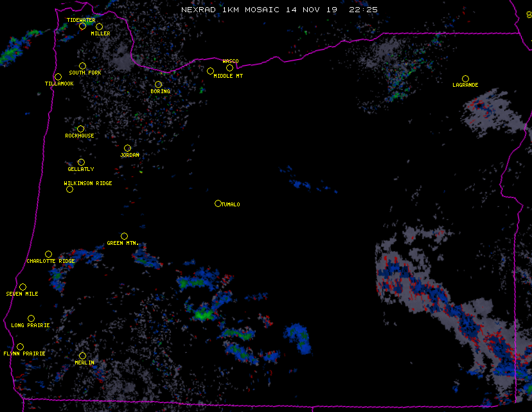Select the Jordan station circle marker
This screenshot has height=412, width=532.
(x=127, y=148)
